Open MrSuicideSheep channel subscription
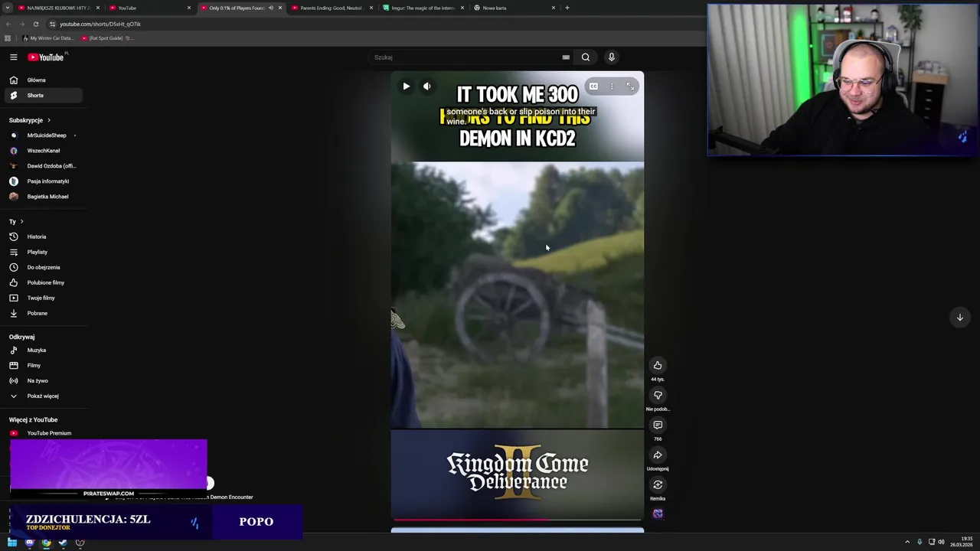 42,135
